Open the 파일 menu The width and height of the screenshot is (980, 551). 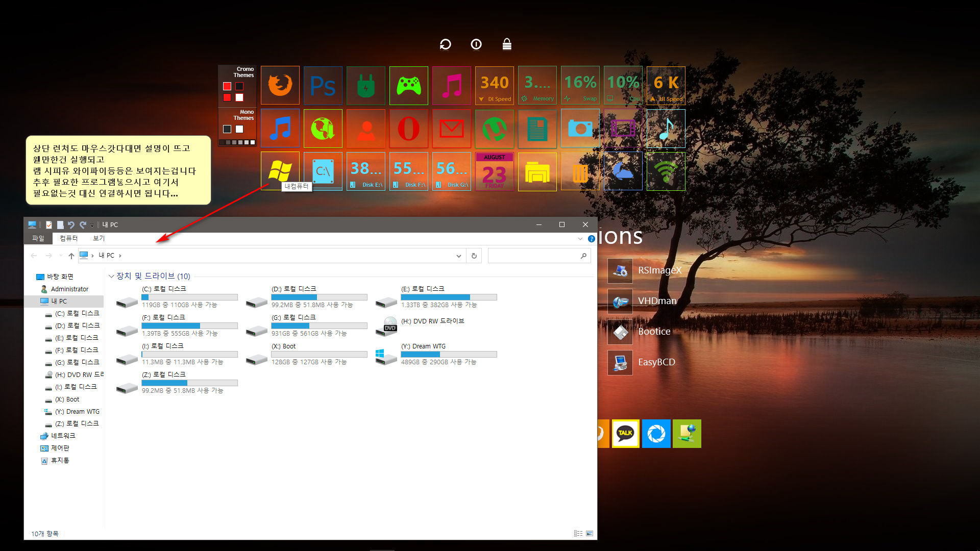tap(38, 238)
